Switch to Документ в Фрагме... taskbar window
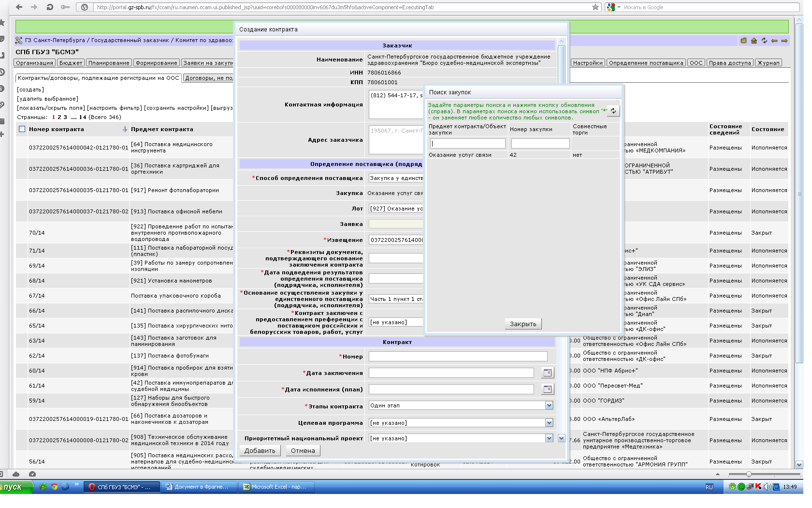This screenshot has width=812, height=508. pyautogui.click(x=200, y=487)
